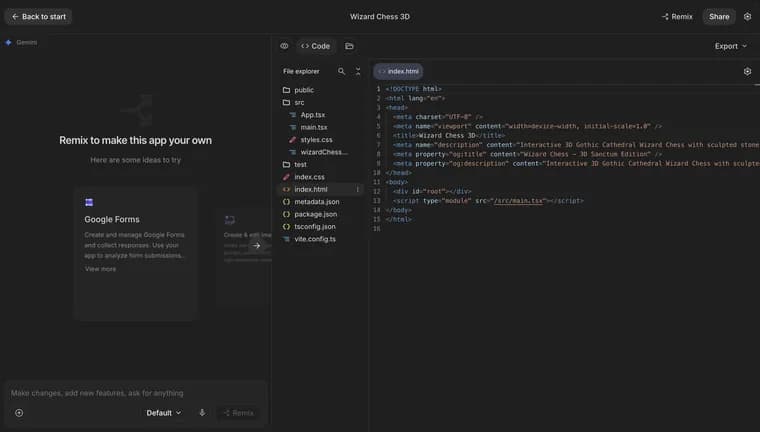760x432 pixels.
Task: Open editor settings gear icon
Action: (747, 71)
